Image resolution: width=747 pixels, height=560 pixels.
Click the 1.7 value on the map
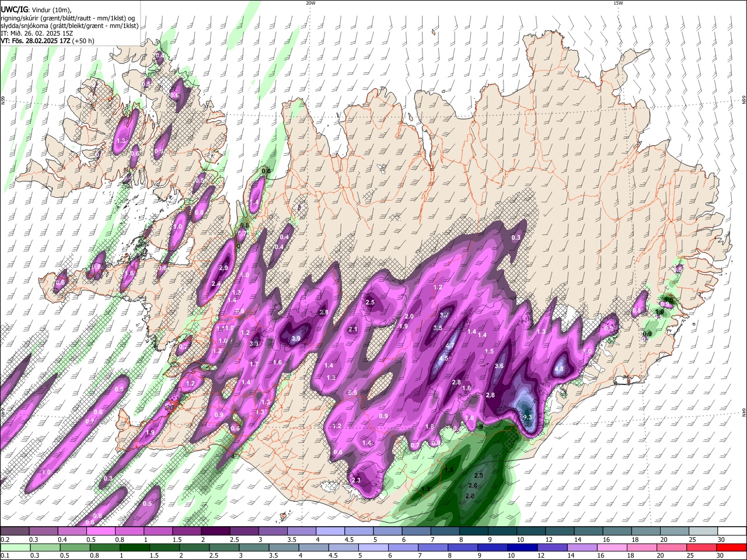(254, 364)
